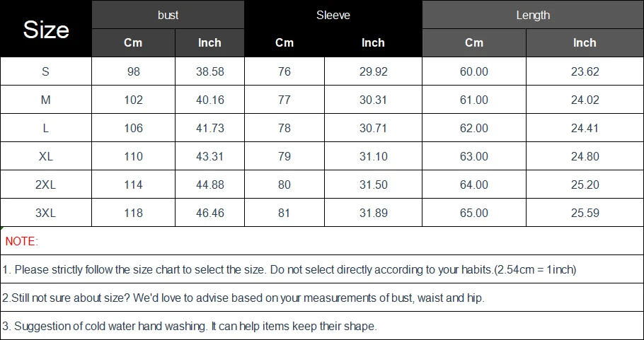
Task: Select the M size row label
Action: tap(46, 100)
